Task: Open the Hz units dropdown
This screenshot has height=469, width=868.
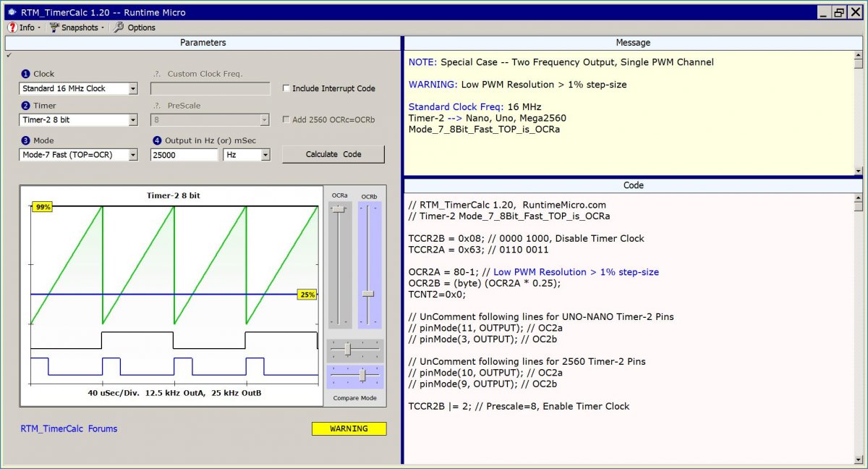Action: click(x=265, y=155)
